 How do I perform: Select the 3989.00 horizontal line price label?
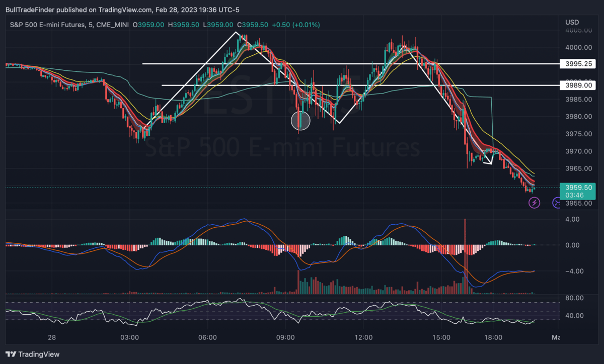coord(578,85)
